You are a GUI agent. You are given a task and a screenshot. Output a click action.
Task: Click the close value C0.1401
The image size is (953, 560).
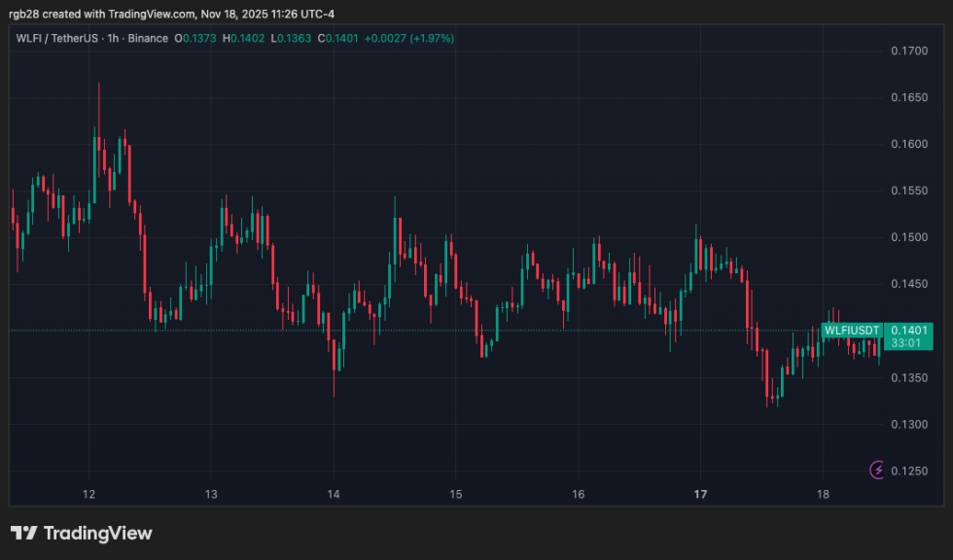point(335,38)
